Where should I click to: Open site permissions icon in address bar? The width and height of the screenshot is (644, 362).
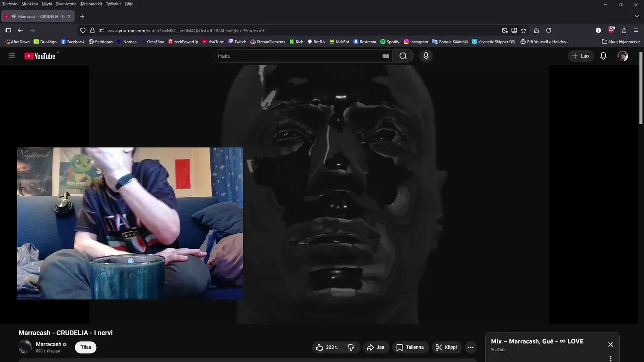point(101,30)
